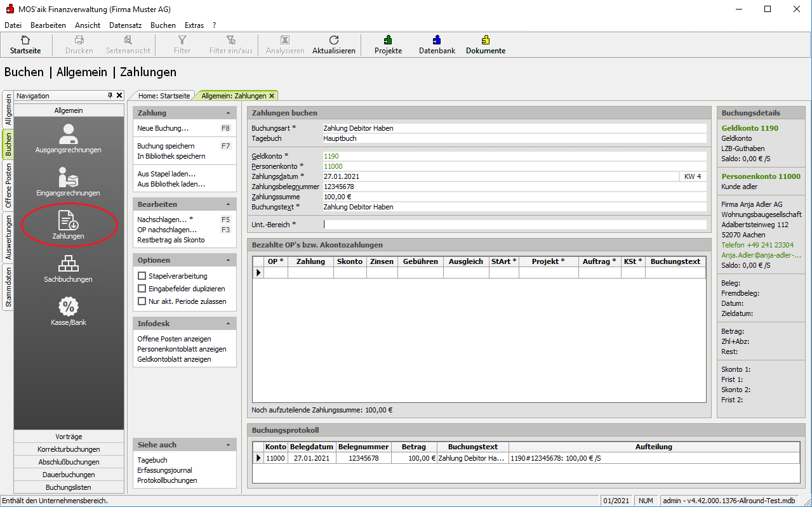
Task: Open Ausgangsrechnungen in navigation panel
Action: click(68, 138)
